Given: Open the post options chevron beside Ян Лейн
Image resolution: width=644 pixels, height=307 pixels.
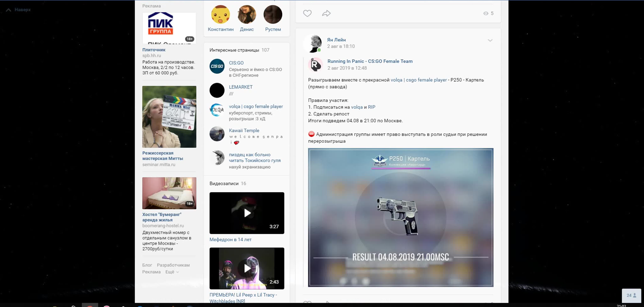Looking at the screenshot, I should [490, 40].
